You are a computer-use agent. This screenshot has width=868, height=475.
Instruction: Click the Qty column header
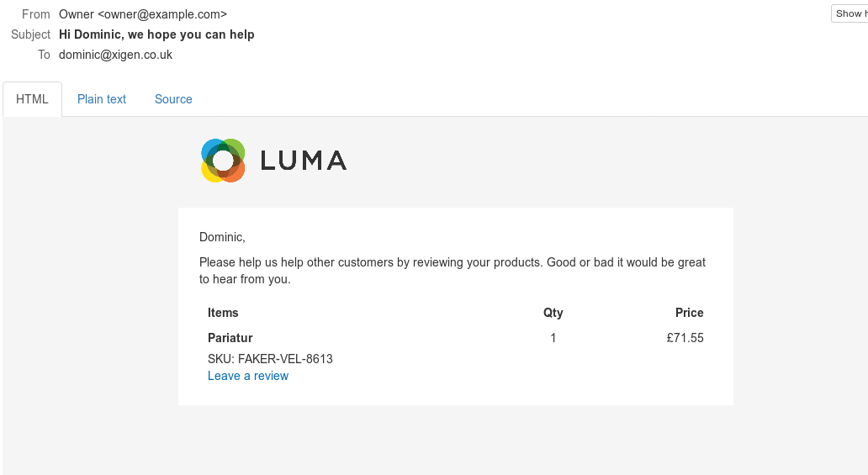[x=553, y=313]
